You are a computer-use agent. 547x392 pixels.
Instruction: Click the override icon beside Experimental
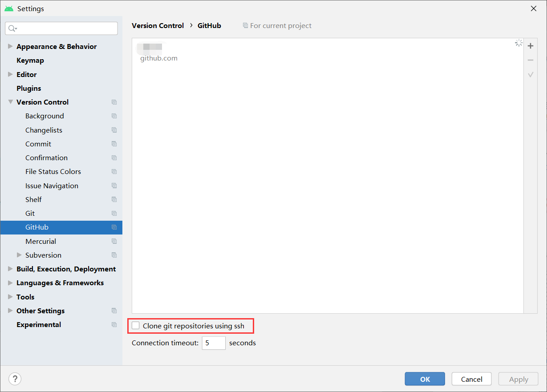(114, 324)
